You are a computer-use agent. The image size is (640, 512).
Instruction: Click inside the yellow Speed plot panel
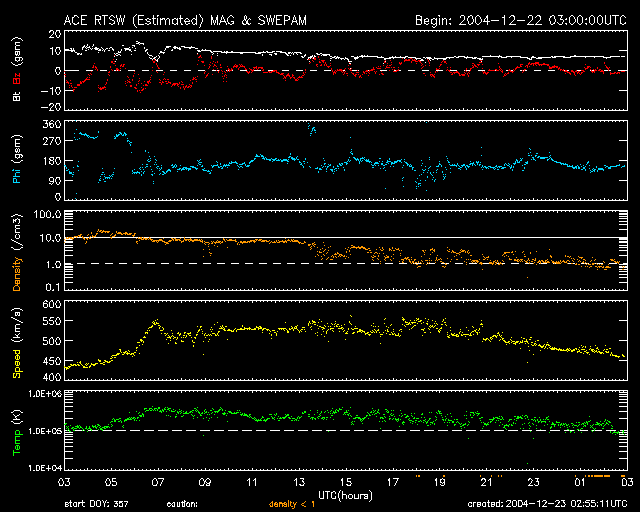pyautogui.click(x=346, y=340)
